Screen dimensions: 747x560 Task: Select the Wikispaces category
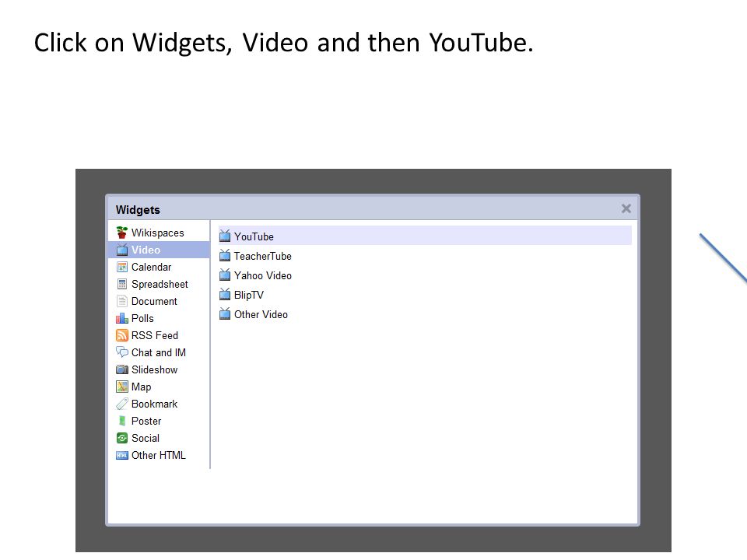coord(158,233)
